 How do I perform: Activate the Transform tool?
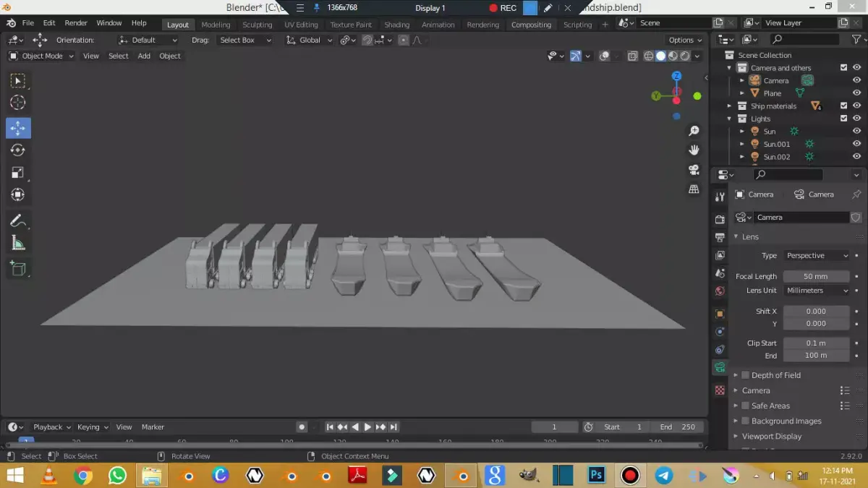click(x=18, y=194)
